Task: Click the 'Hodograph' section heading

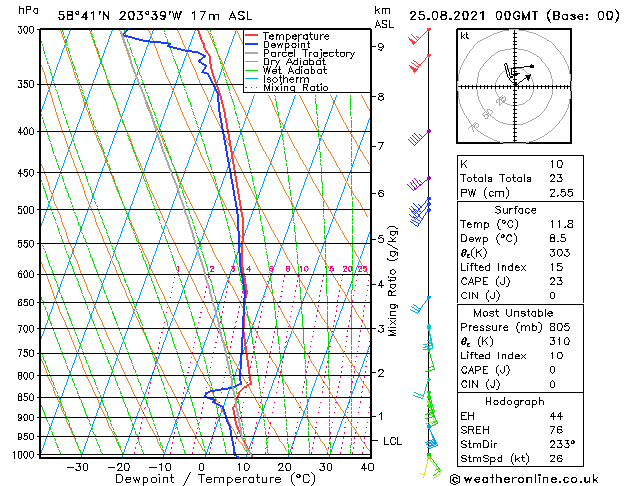Action: pyautogui.click(x=515, y=402)
